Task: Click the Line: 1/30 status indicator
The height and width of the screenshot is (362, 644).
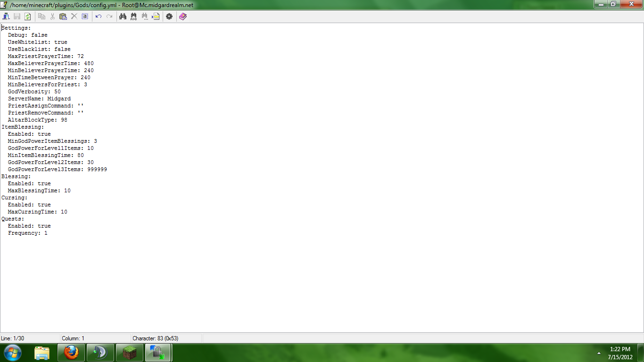Action: 14,338
